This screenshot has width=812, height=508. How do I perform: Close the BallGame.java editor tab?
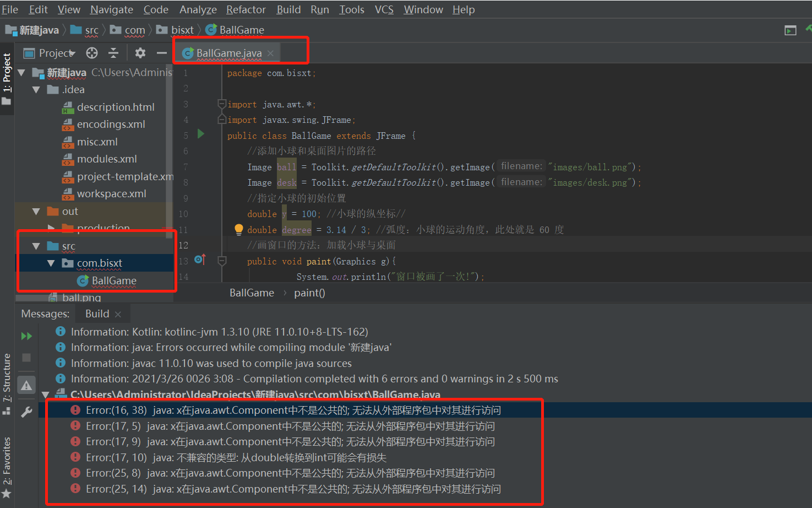point(270,53)
